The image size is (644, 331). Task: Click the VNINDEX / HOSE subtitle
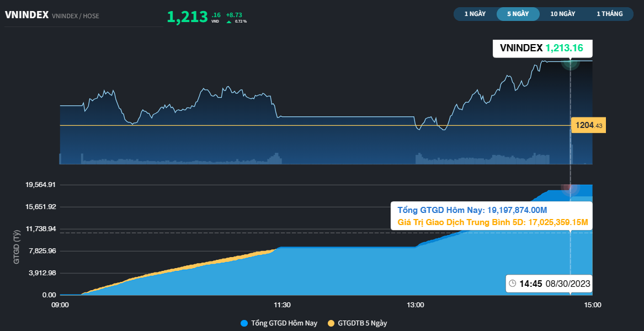tap(76, 16)
